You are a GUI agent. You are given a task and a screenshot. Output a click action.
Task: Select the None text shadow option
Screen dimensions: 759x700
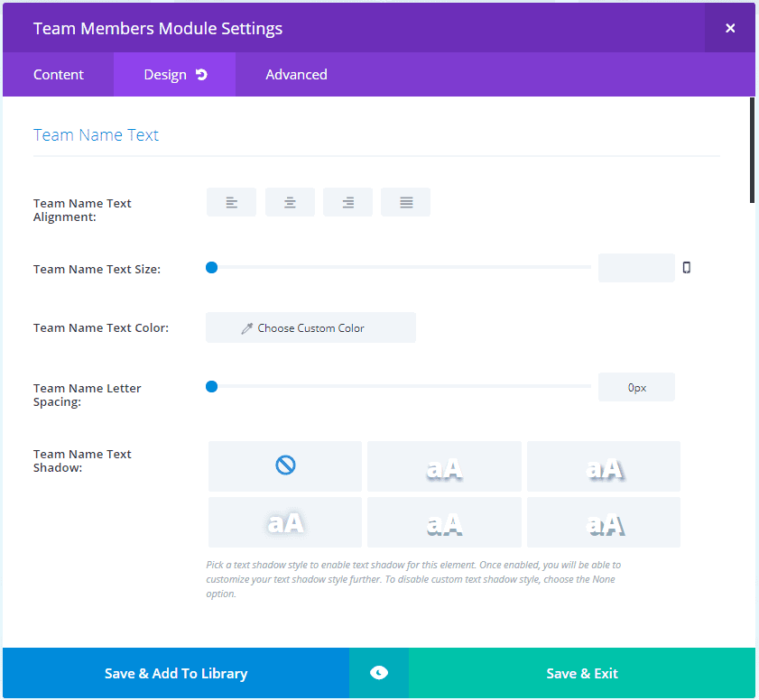[x=285, y=465]
